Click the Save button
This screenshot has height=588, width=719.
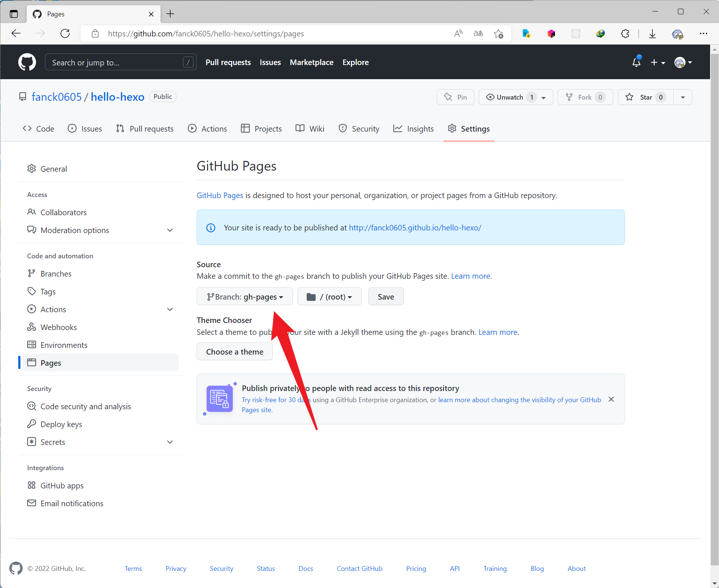click(386, 297)
